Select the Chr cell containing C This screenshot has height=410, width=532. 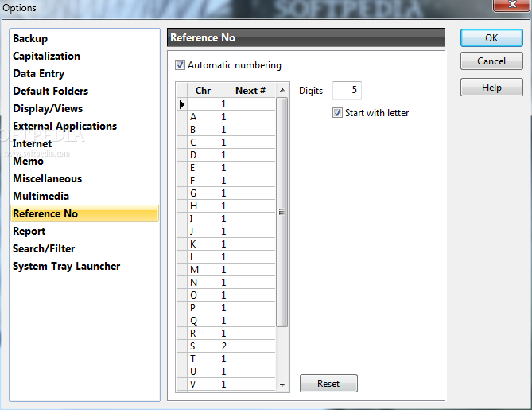(x=203, y=143)
